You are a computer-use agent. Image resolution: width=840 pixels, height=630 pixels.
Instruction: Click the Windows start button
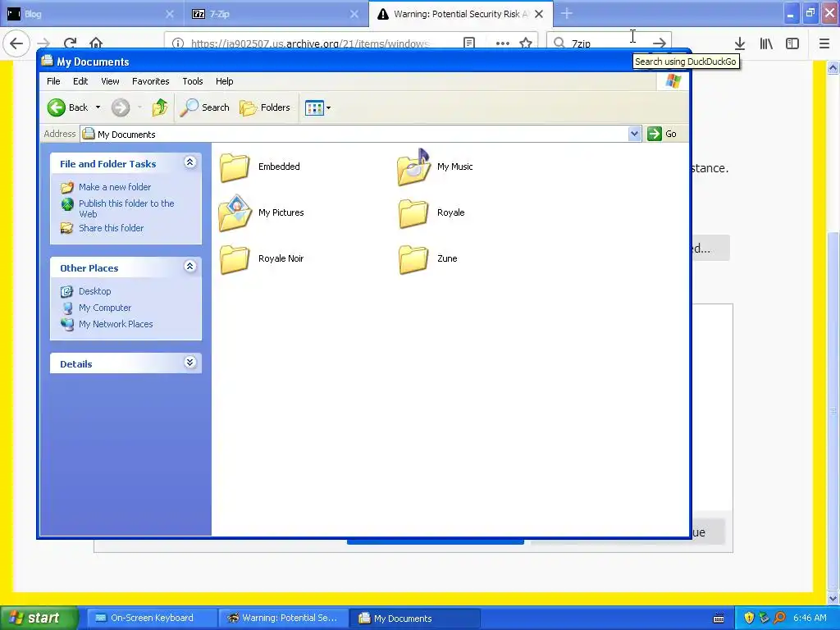click(x=39, y=619)
